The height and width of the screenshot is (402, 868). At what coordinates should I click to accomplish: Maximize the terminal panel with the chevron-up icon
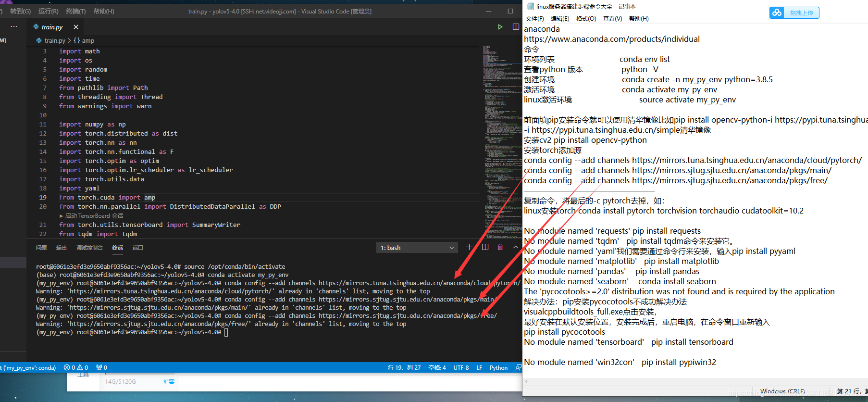[x=515, y=247]
